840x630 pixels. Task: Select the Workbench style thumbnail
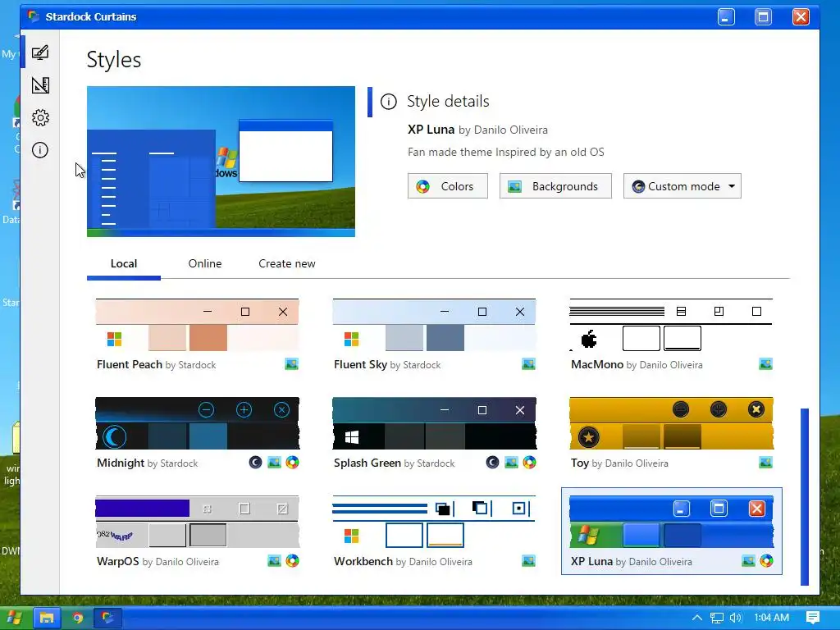[x=434, y=522]
